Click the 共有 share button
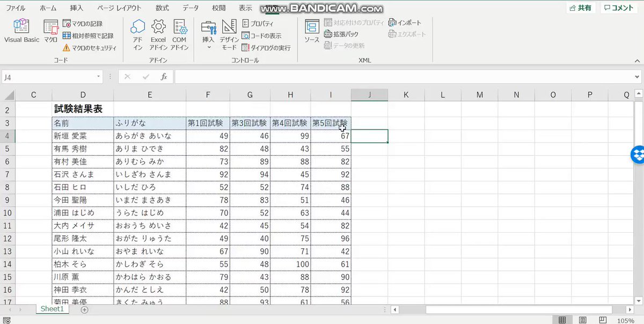This screenshot has height=324, width=644. pyautogui.click(x=581, y=8)
